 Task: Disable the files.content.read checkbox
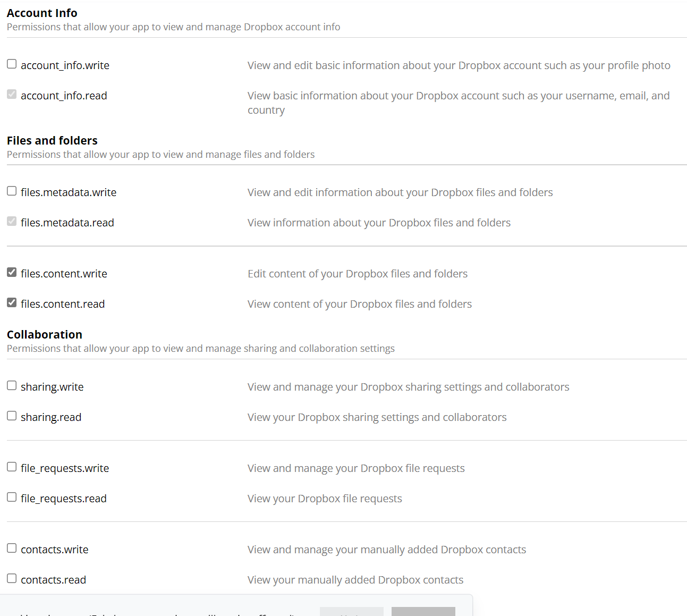point(12,303)
